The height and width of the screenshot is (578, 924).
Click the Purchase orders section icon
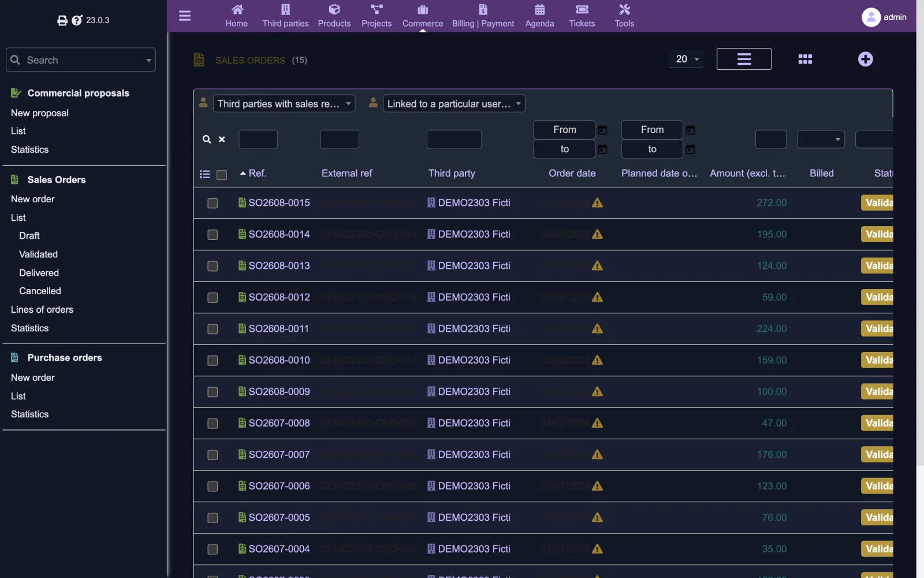pyautogui.click(x=15, y=358)
